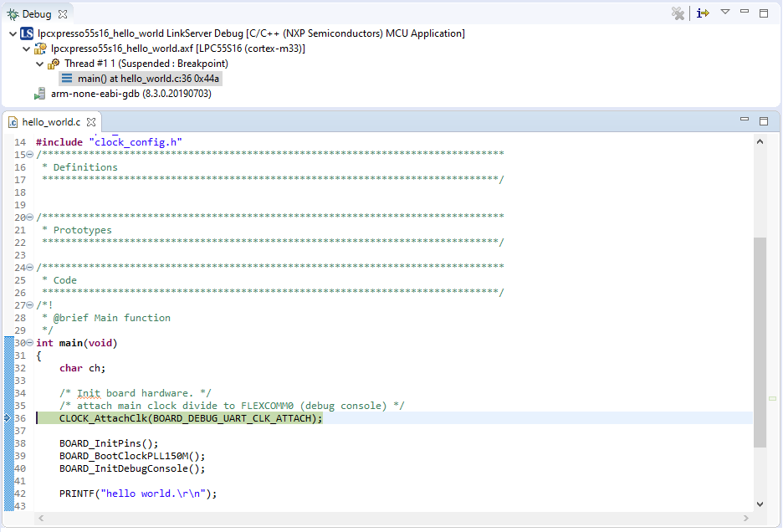Minimize the code editor area
Image resolution: width=783 pixels, height=532 pixels.
(x=745, y=120)
